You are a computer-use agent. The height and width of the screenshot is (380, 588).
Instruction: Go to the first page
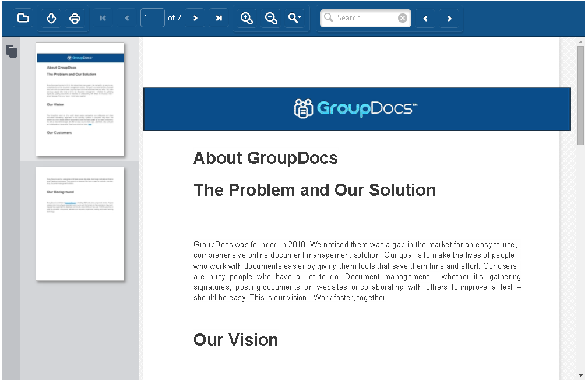[x=103, y=18]
